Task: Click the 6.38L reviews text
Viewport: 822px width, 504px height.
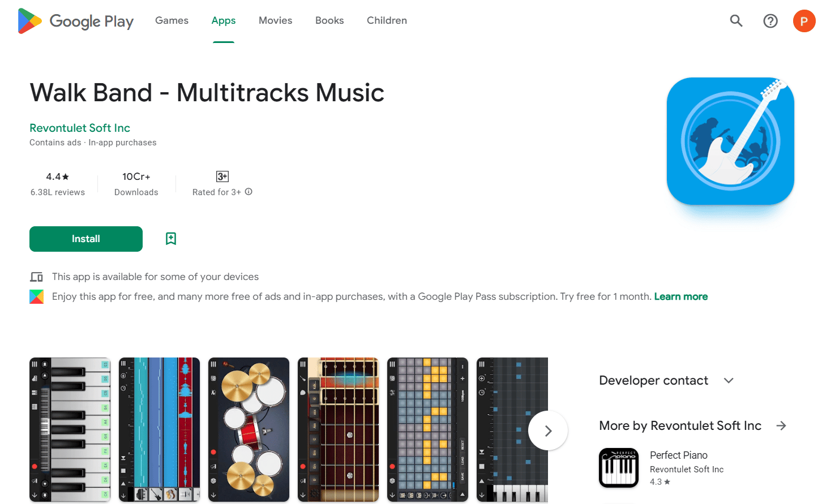Action: 58,192
